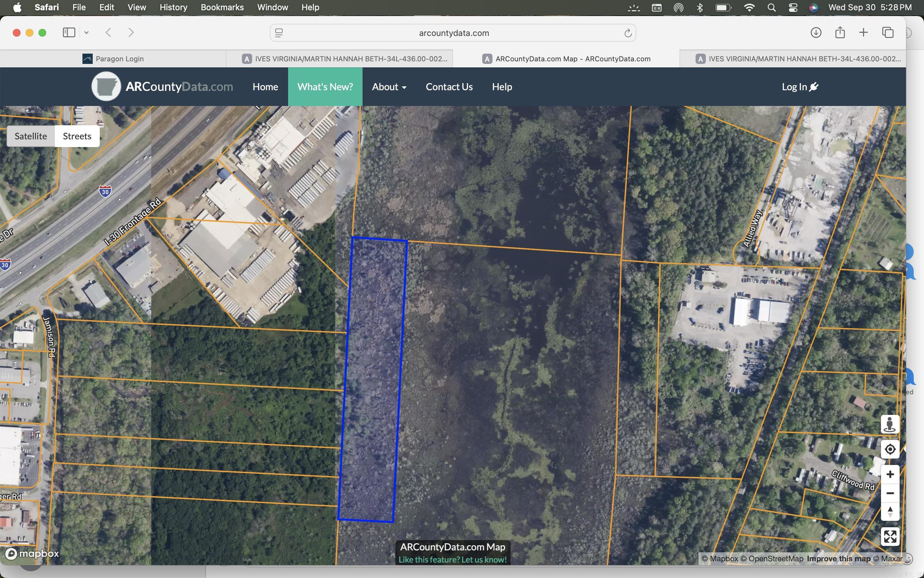The width and height of the screenshot is (924, 578).
Task: Open the File menu
Action: (x=79, y=7)
